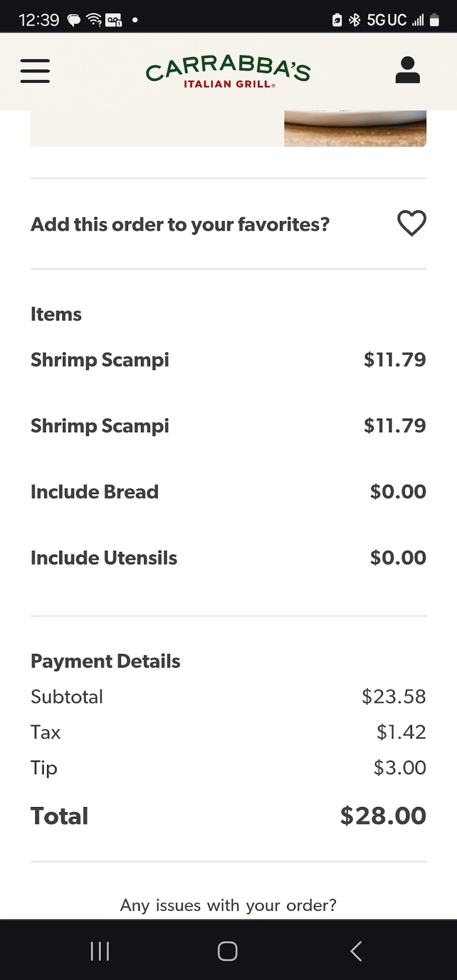Select the first Shrimp Scampi item
The height and width of the screenshot is (980, 457).
[100, 360]
